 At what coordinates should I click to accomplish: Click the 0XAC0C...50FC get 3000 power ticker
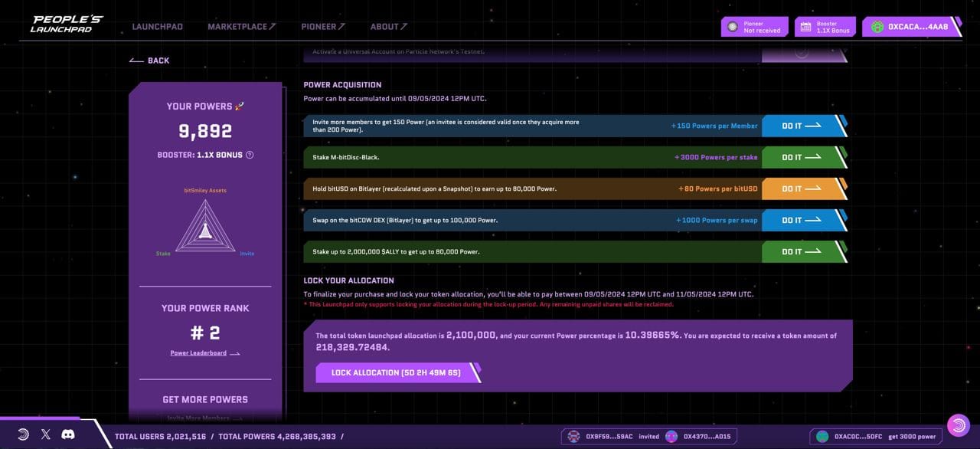(876, 437)
